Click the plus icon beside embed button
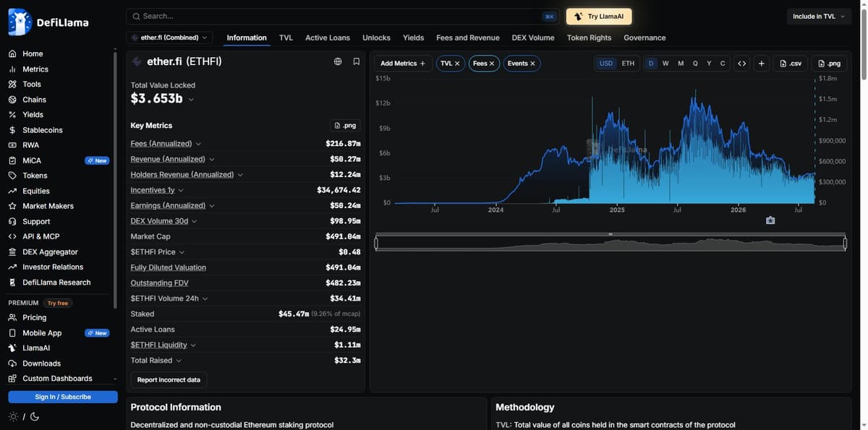868x430 pixels. click(762, 64)
